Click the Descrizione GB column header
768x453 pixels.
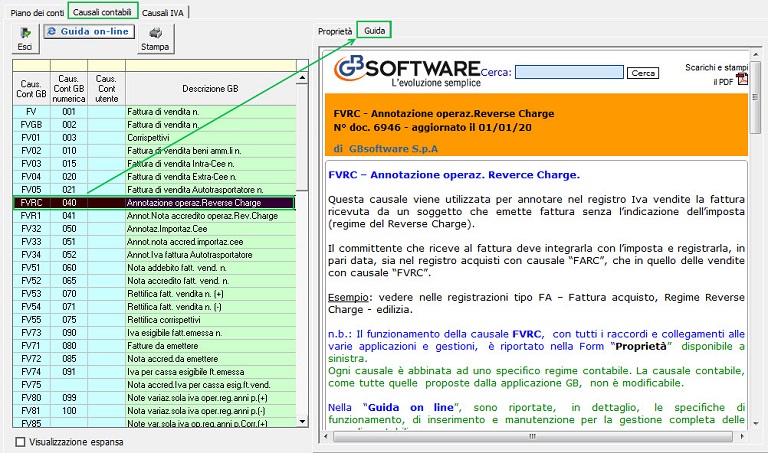click(211, 89)
